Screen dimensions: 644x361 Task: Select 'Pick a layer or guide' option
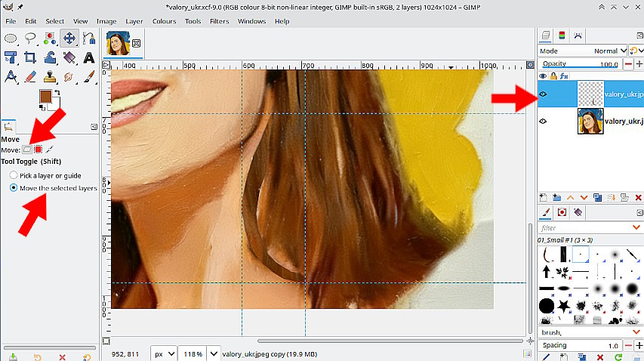14,175
